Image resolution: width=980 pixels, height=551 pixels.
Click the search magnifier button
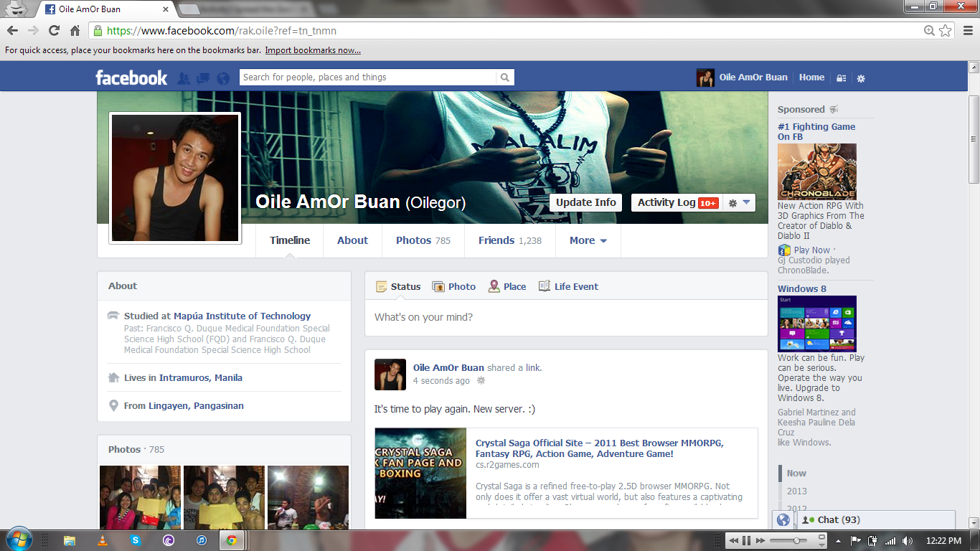(x=505, y=77)
